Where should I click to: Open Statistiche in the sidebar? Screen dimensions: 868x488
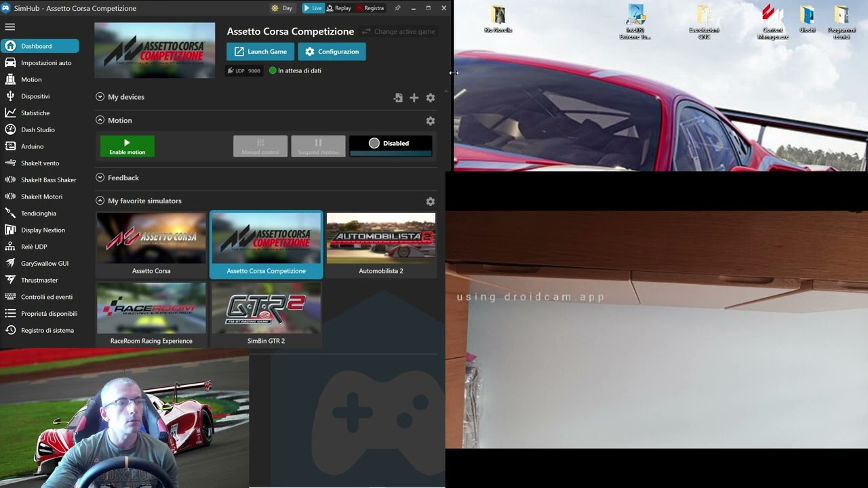pyautogui.click(x=40, y=113)
